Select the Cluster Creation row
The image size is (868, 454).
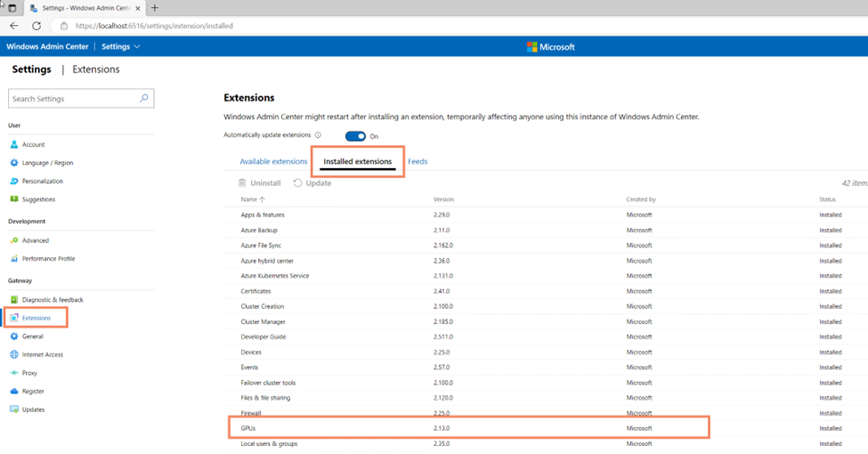[x=545, y=306]
